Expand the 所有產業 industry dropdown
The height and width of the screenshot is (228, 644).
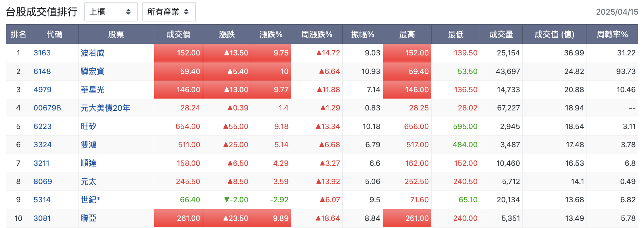tap(168, 12)
